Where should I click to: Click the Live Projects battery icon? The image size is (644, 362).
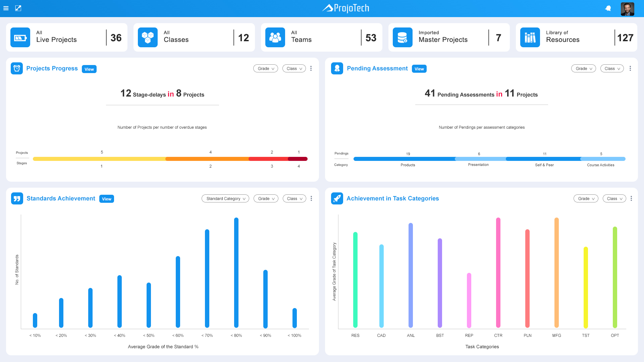[x=20, y=38]
